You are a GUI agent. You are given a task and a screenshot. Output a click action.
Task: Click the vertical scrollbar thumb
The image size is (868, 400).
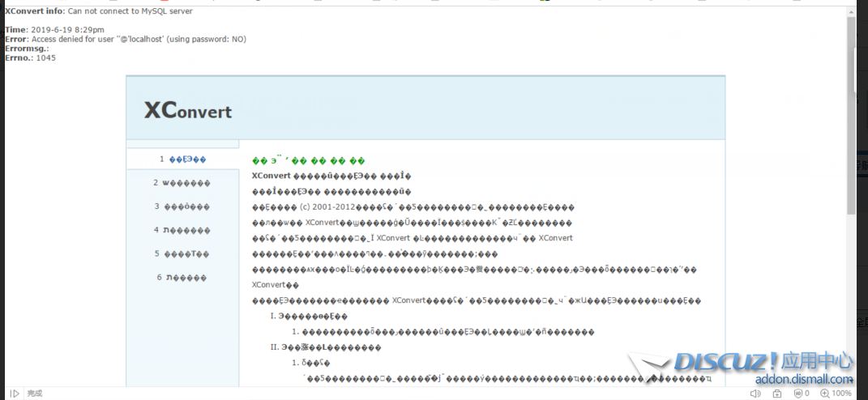point(851,113)
